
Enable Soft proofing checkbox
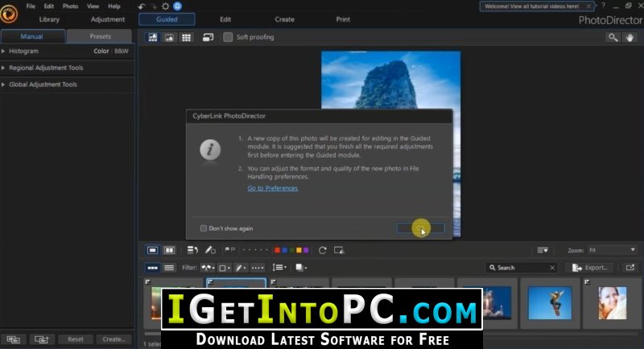coord(228,37)
